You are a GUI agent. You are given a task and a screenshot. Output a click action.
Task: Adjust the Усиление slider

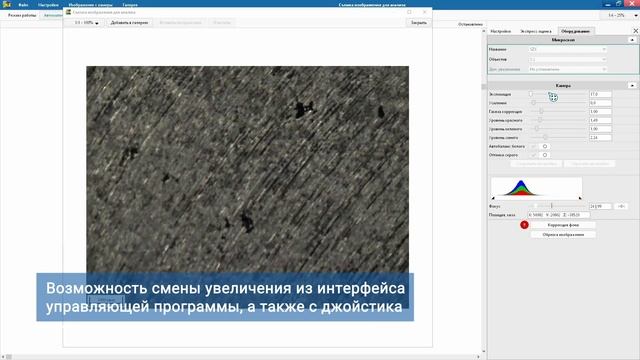pos(558,103)
